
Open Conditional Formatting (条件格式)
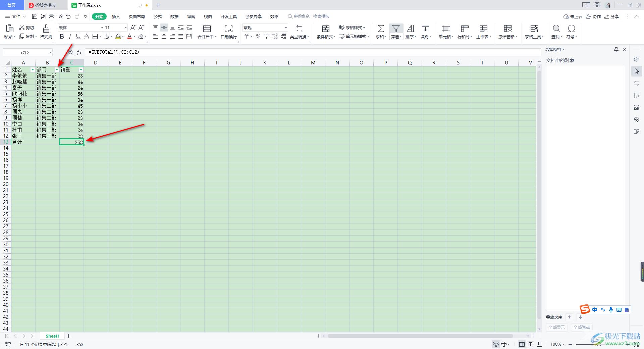coord(326,32)
